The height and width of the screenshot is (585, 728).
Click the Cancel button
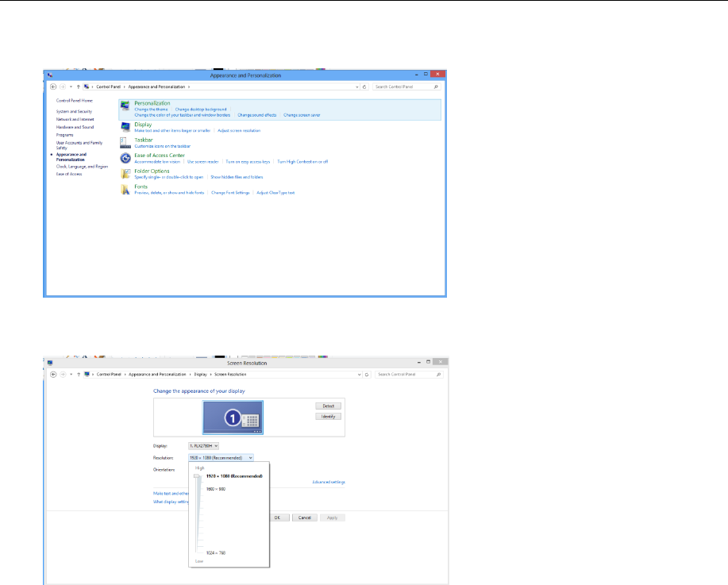(305, 518)
